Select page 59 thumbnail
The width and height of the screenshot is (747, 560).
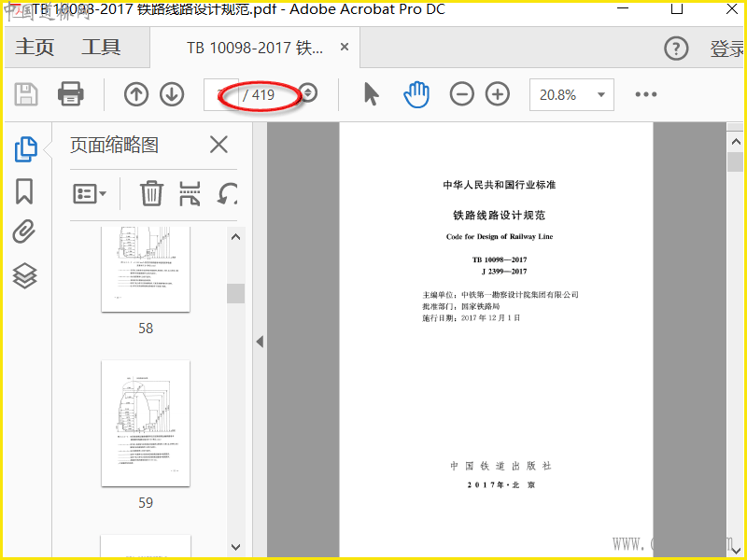146,424
